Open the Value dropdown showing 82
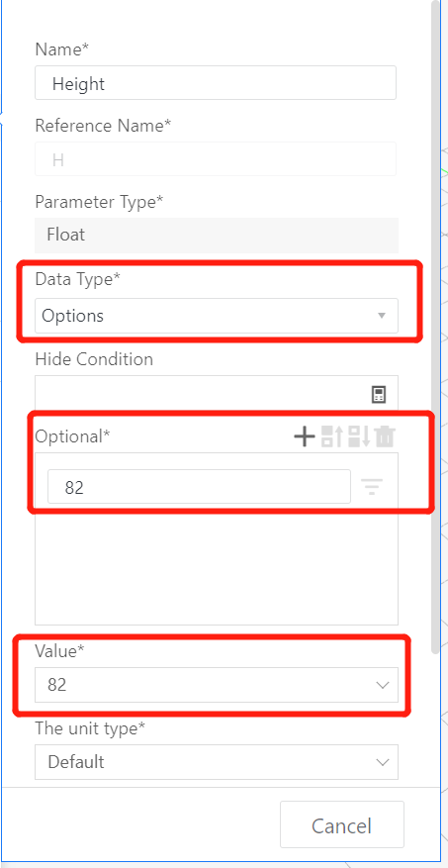The image size is (448, 868). (x=217, y=685)
